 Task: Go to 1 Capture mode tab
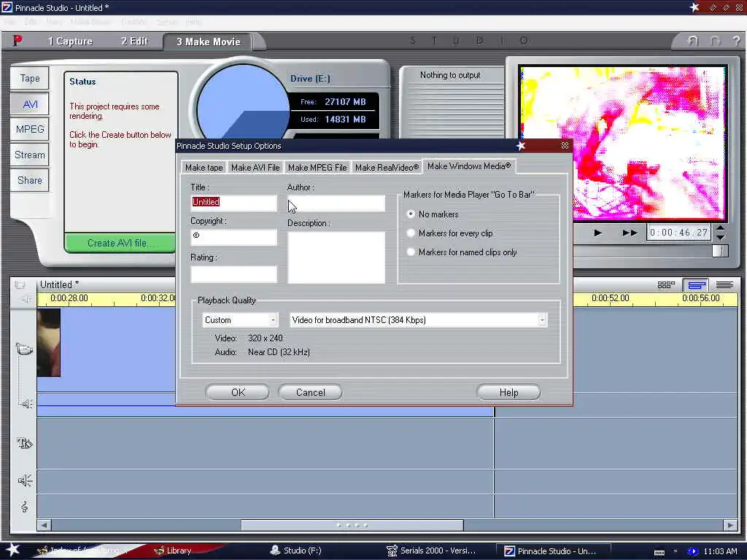pos(70,42)
